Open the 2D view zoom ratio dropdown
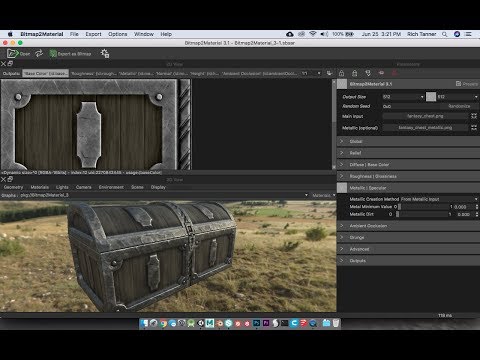This screenshot has width=480, height=360. (x=311, y=73)
